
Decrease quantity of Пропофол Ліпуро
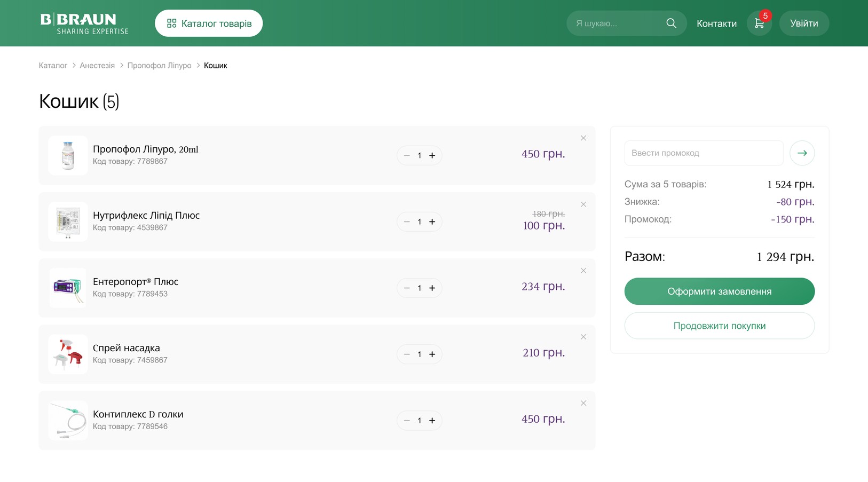[407, 155]
